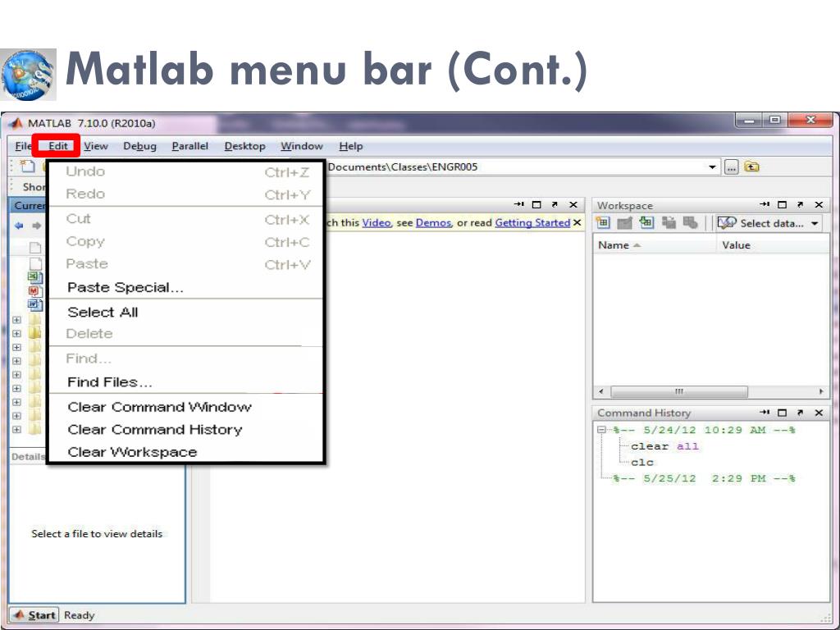This screenshot has width=840, height=630.
Task: Go up one folder level icon
Action: (751, 167)
